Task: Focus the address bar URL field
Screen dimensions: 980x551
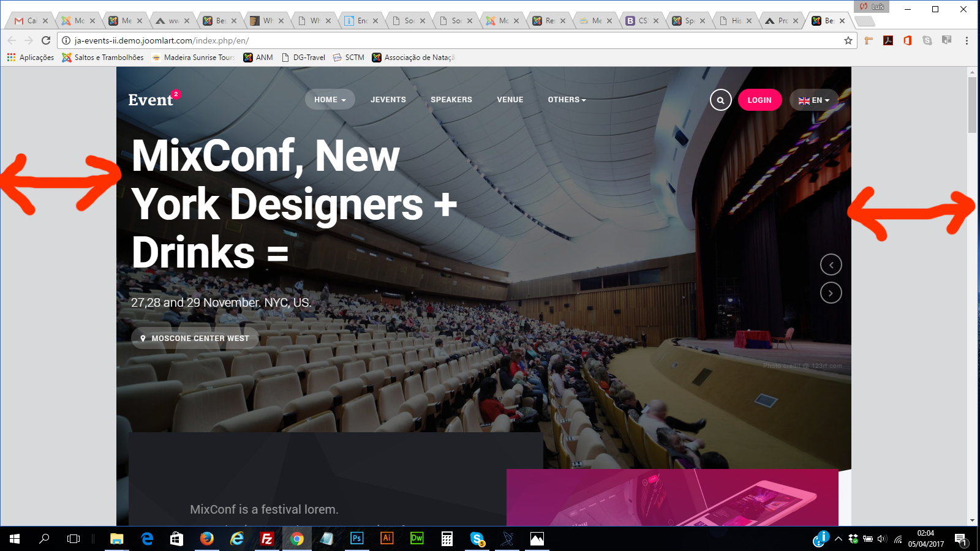Action: [453, 40]
